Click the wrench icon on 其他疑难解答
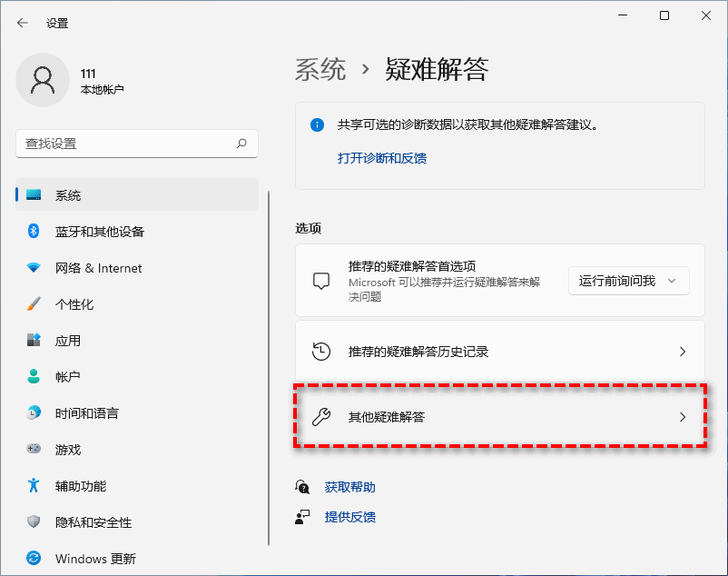Viewport: 728px width, 576px height. tap(321, 417)
